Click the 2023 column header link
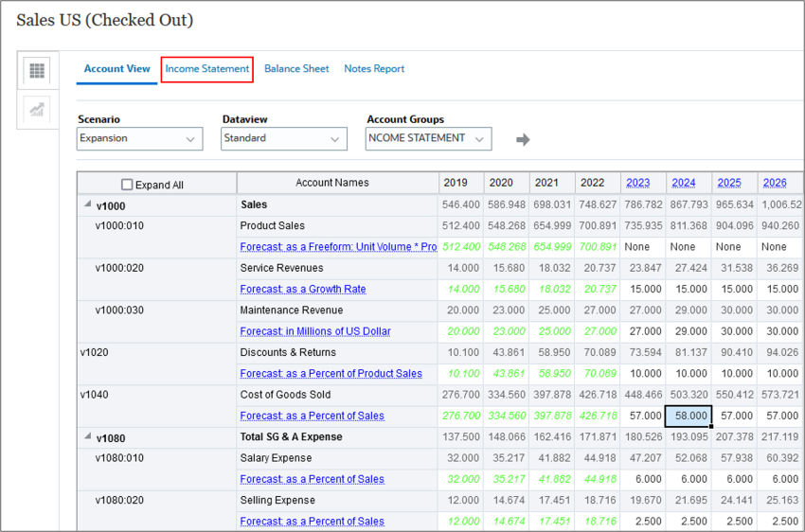This screenshot has height=532, width=805. [637, 183]
